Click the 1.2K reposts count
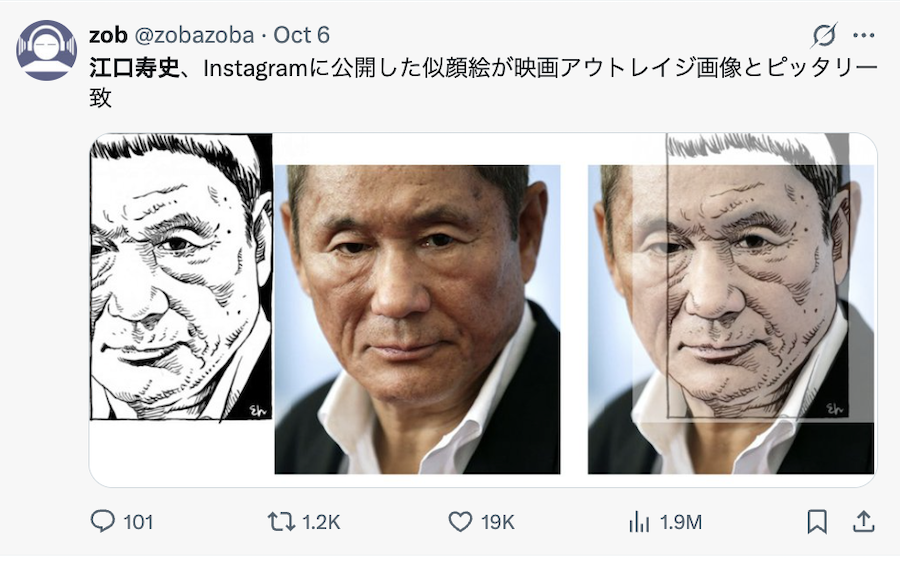Screen dimensions: 900x569 click(x=320, y=521)
